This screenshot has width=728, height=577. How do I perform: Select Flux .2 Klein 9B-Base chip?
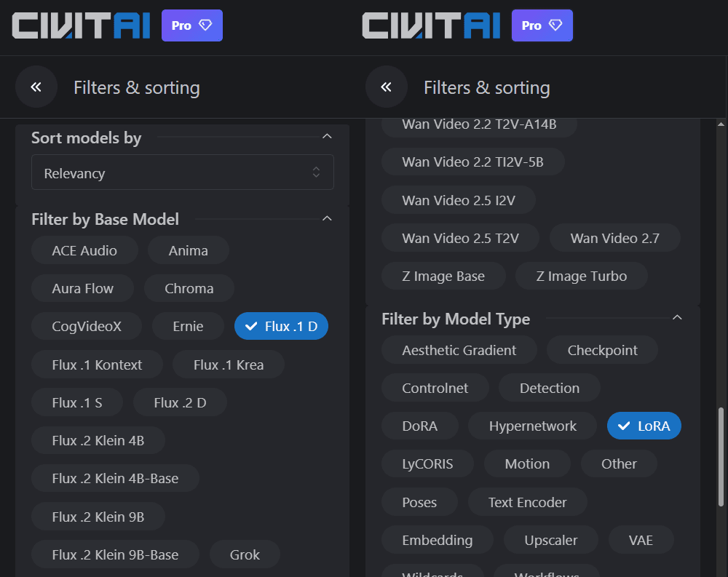point(115,554)
